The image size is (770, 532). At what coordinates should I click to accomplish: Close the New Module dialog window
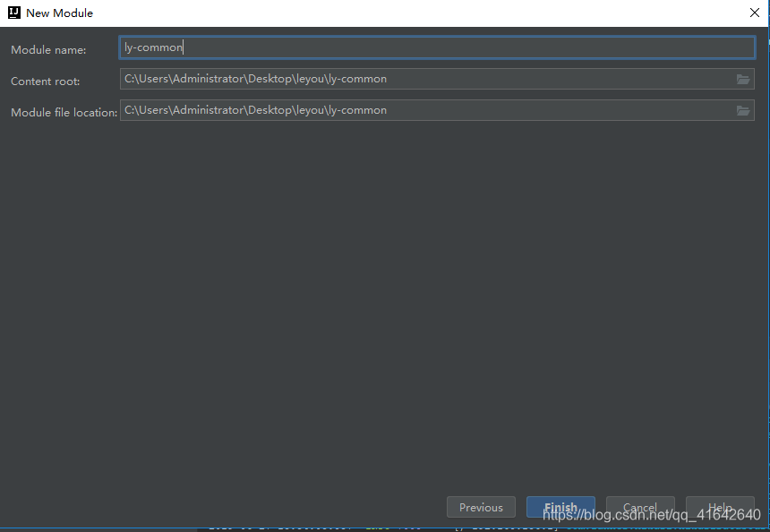[x=755, y=13]
